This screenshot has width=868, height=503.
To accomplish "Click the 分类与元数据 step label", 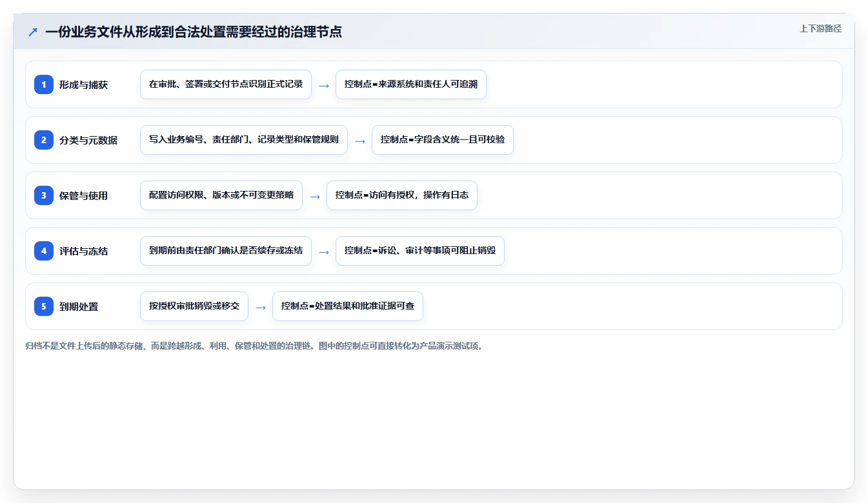I will [x=88, y=140].
